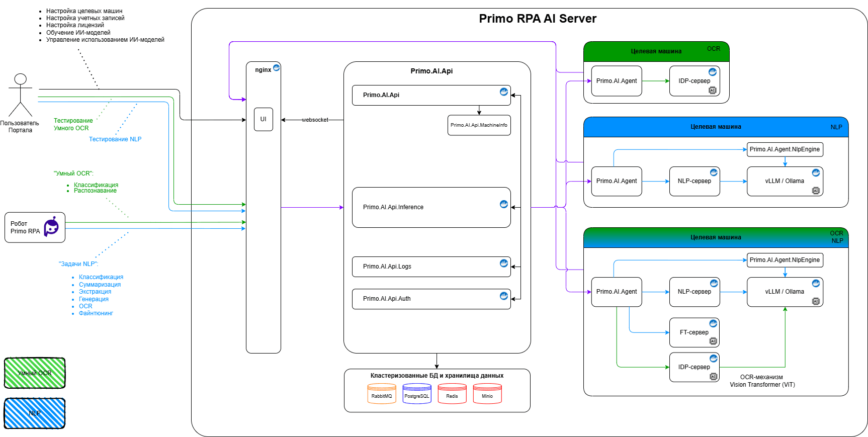Select the portal user stick figure
The width and height of the screenshot is (868, 437).
tap(20, 95)
